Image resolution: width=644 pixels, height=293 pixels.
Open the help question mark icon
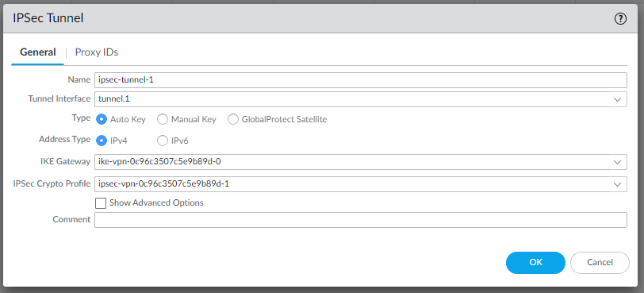[620, 18]
